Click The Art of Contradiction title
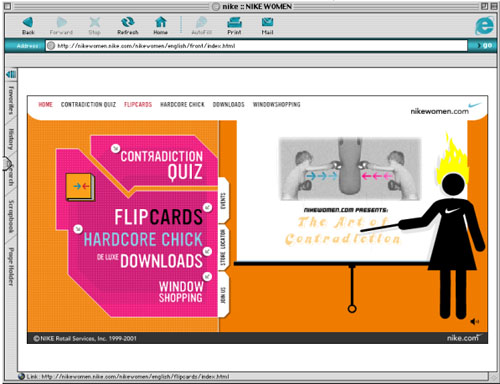Viewport: 500px width, 384px height. (x=343, y=231)
